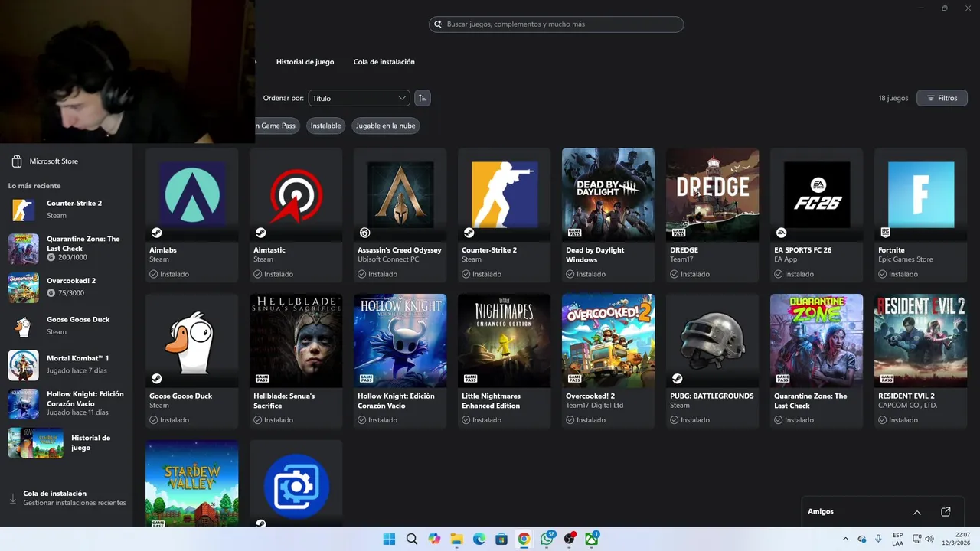The image size is (980, 551).
Task: Show hidden system tray icons
Action: pos(845,539)
